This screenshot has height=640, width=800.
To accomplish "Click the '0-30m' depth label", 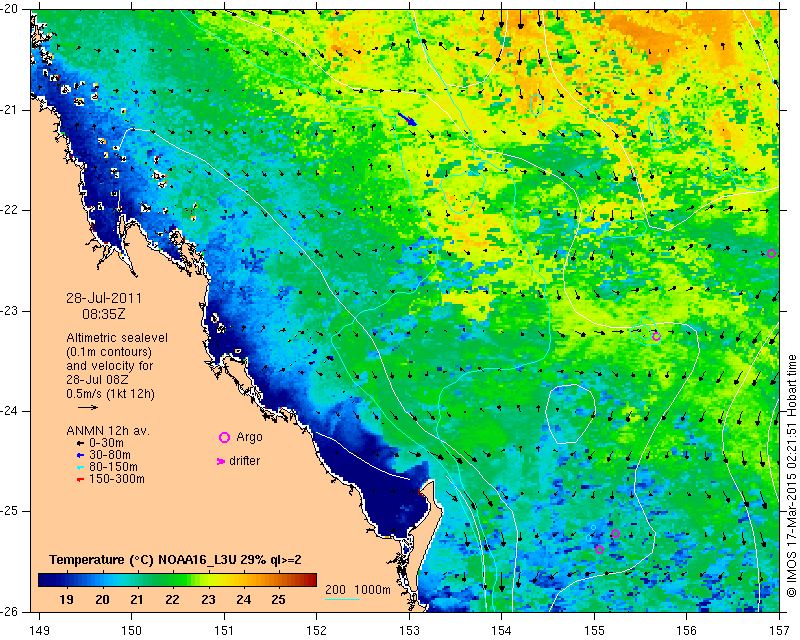I will (106, 443).
